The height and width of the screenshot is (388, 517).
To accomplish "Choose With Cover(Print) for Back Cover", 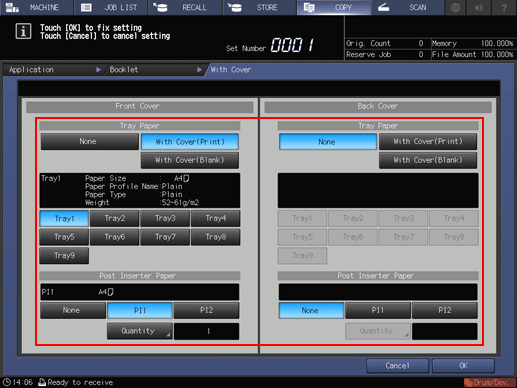I will [428, 142].
